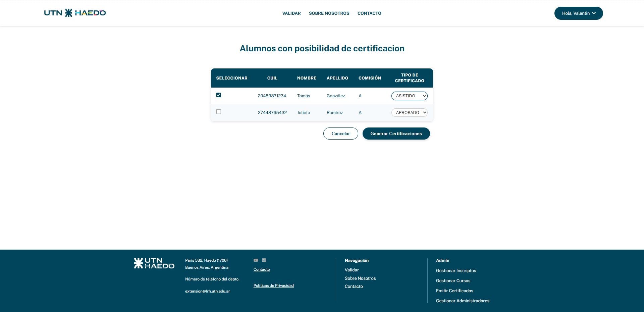
Task: Open Gestionar Administradores admin link
Action: tap(463, 301)
